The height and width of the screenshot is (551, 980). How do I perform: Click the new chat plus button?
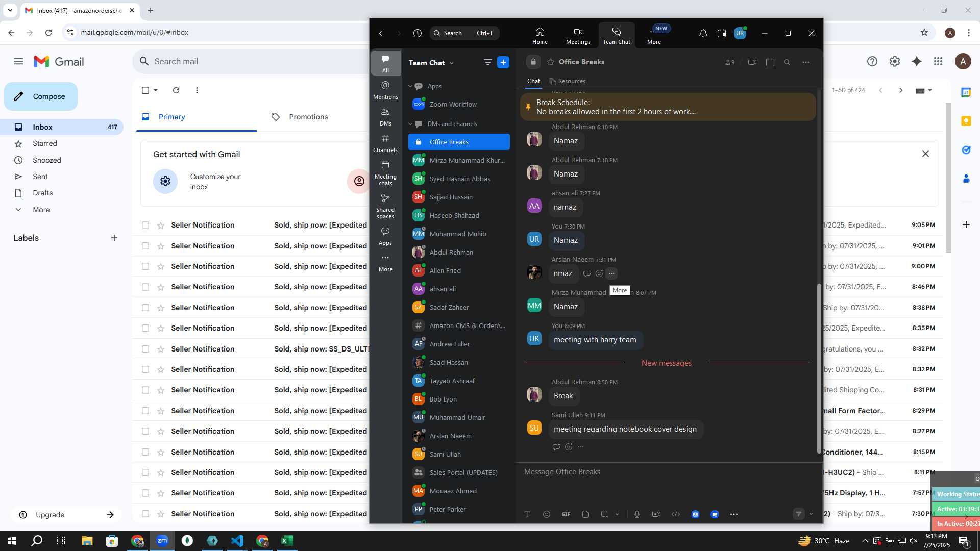pyautogui.click(x=503, y=62)
